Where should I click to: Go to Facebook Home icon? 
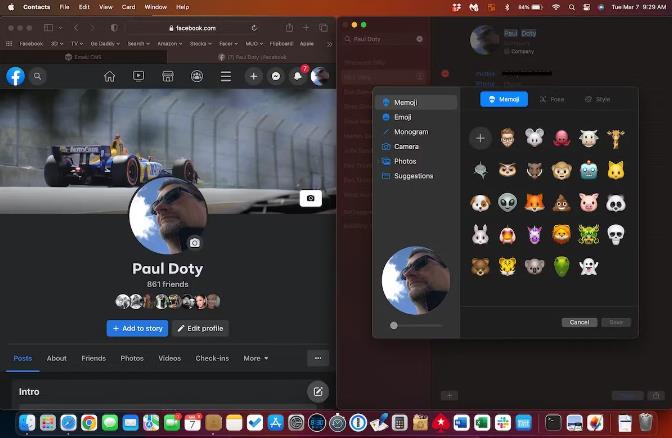(110, 76)
